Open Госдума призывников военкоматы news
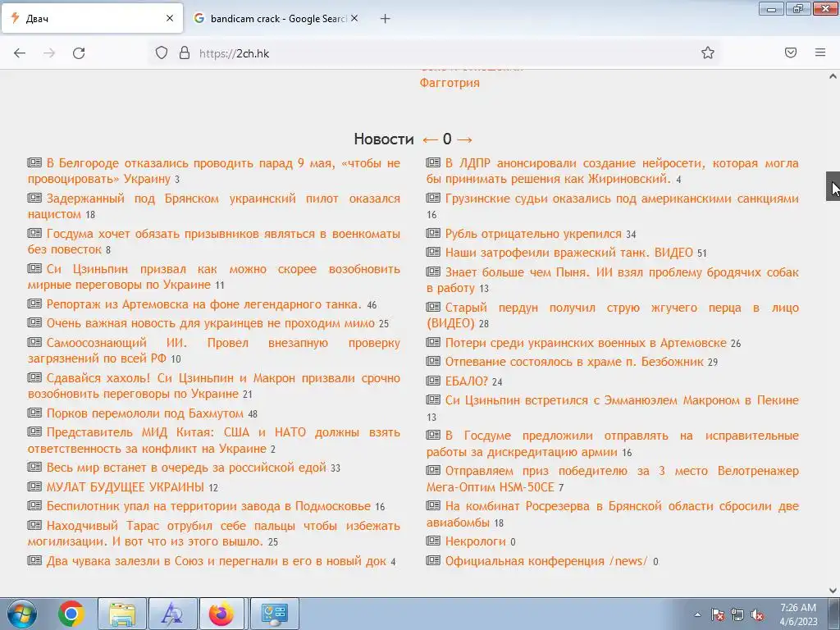This screenshot has width=840, height=630. click(x=214, y=242)
